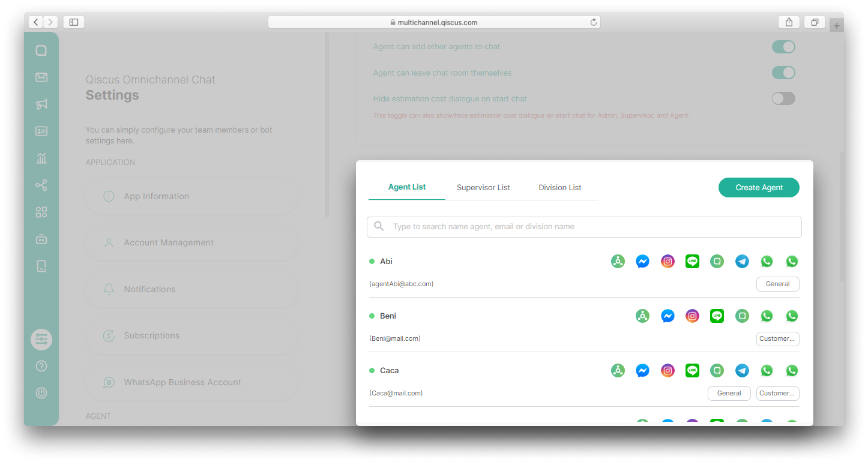Open the chatbot icon in sidebar
This screenshot has height=462, width=868.
coord(41,239)
